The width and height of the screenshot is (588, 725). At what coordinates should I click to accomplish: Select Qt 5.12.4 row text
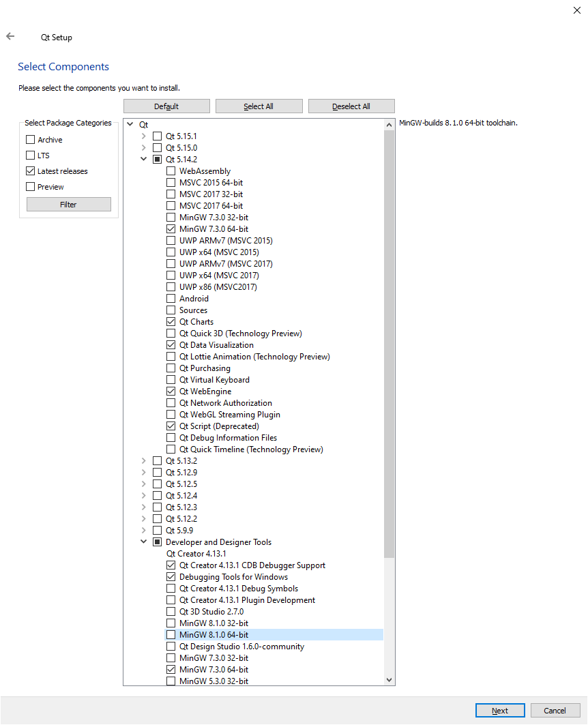[181, 496]
